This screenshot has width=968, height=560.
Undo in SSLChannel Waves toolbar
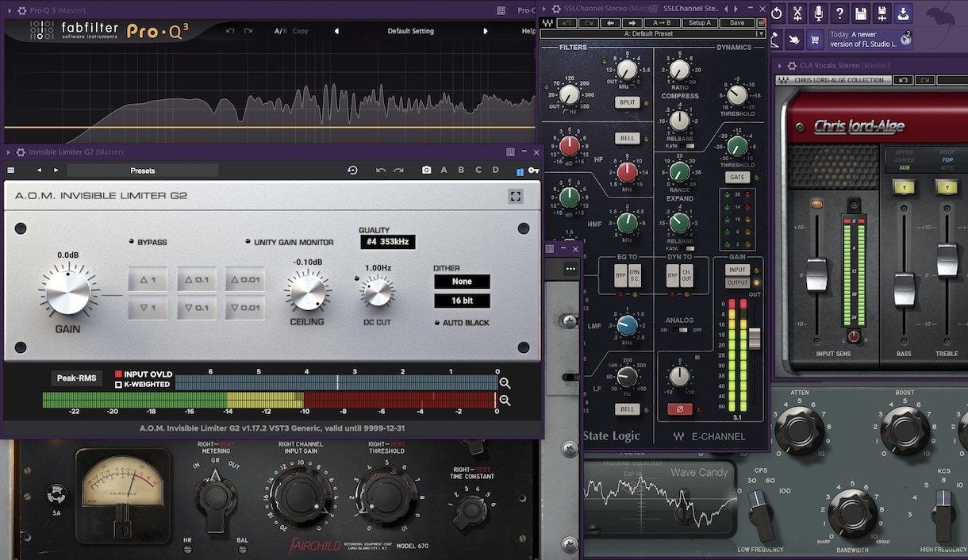pyautogui.click(x=567, y=23)
